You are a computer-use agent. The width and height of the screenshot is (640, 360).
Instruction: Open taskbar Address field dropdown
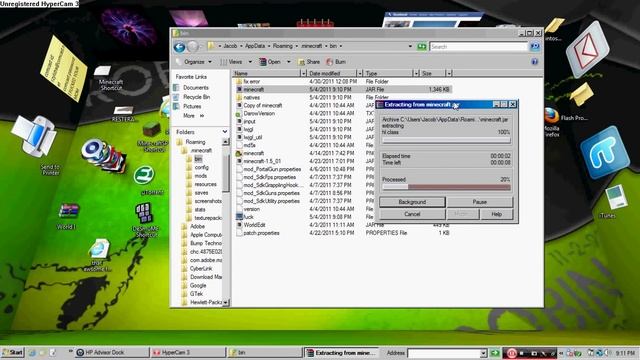[x=483, y=353]
